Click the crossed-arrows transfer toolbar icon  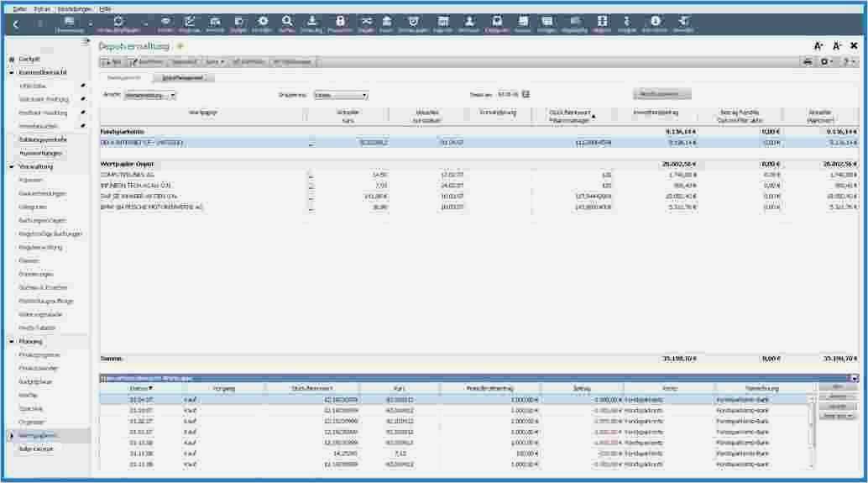coord(366,21)
